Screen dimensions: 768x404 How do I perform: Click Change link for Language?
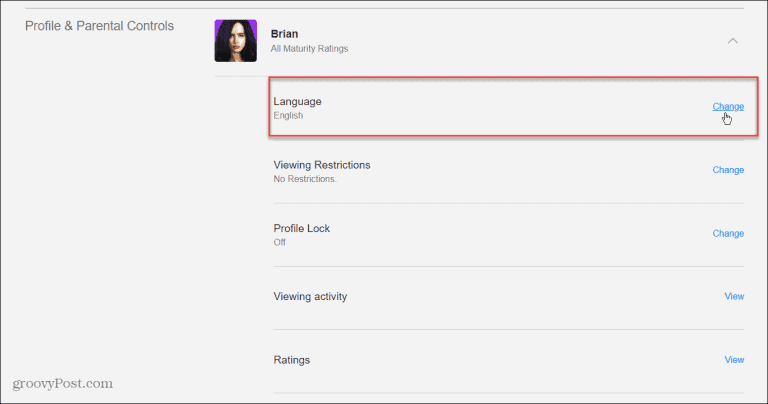[727, 106]
